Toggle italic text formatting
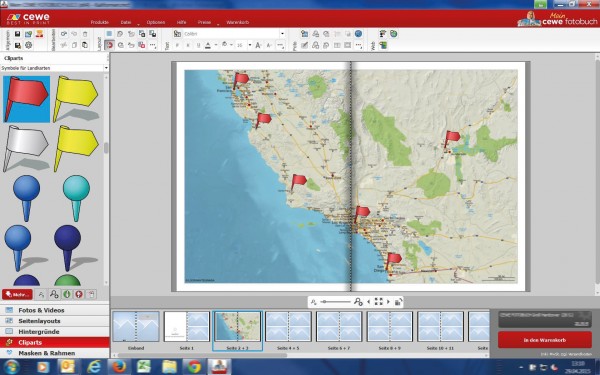The image size is (600, 375). tap(188, 45)
